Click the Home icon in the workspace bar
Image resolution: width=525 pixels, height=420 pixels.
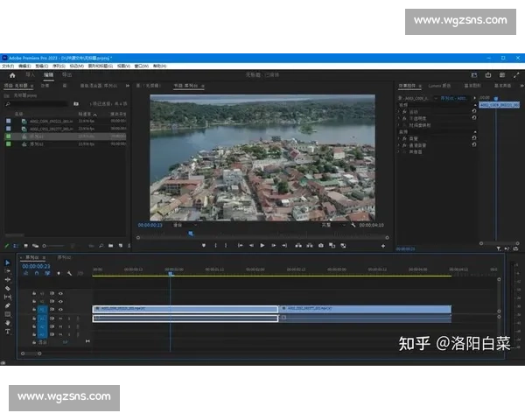coord(11,75)
